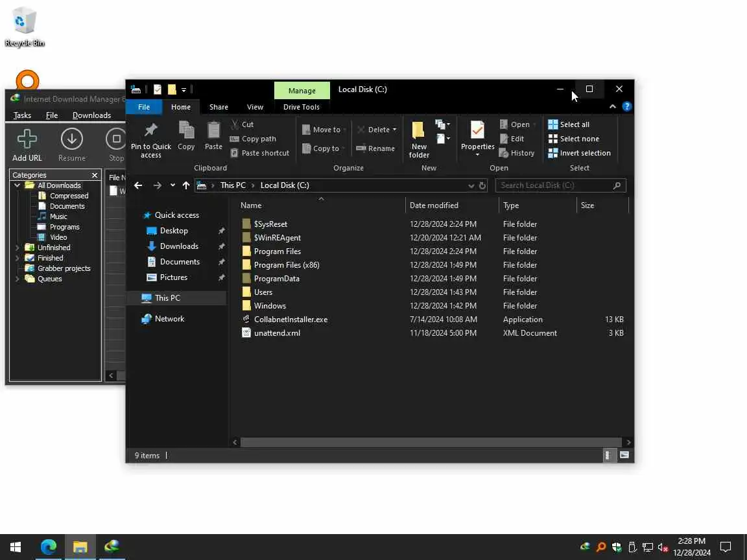This screenshot has width=747, height=560.
Task: Click the horizontal scrollbar in file list
Action: click(431, 443)
